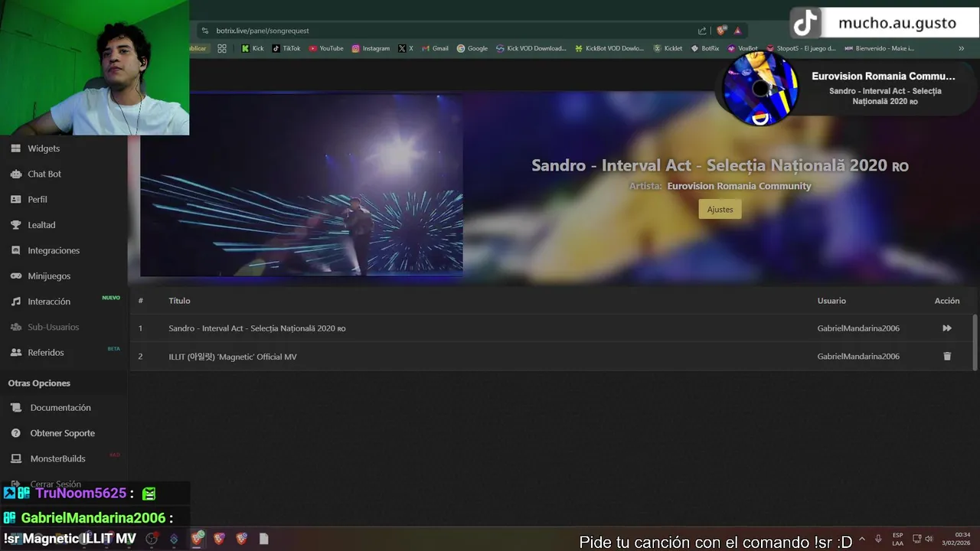
Task: Click the Minijuegos gamepad icon
Action: [x=15, y=275]
